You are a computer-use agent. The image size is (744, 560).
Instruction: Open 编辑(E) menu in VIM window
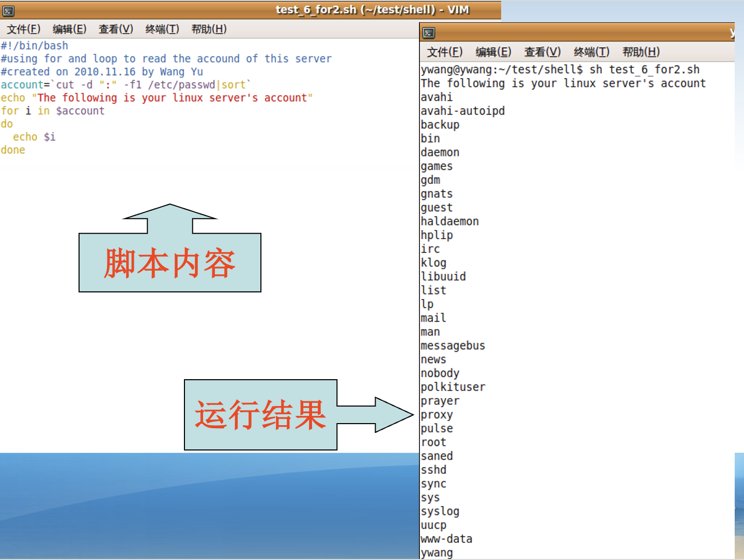pos(69,29)
